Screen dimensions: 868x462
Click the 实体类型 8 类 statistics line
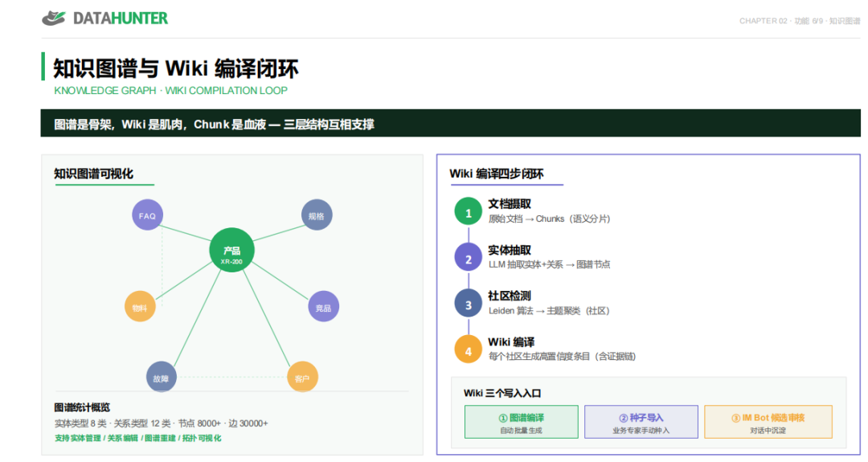click(x=161, y=423)
